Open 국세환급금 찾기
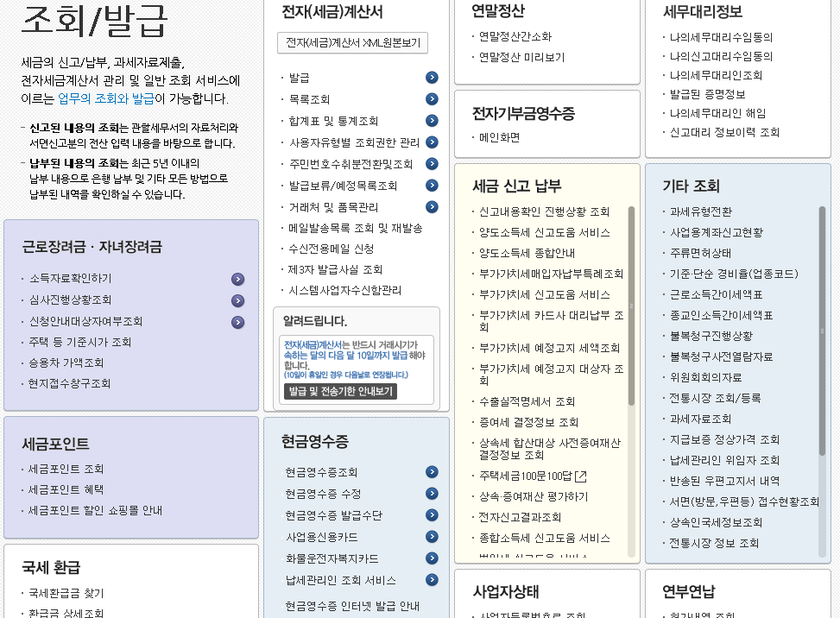840x618 pixels. click(66, 593)
